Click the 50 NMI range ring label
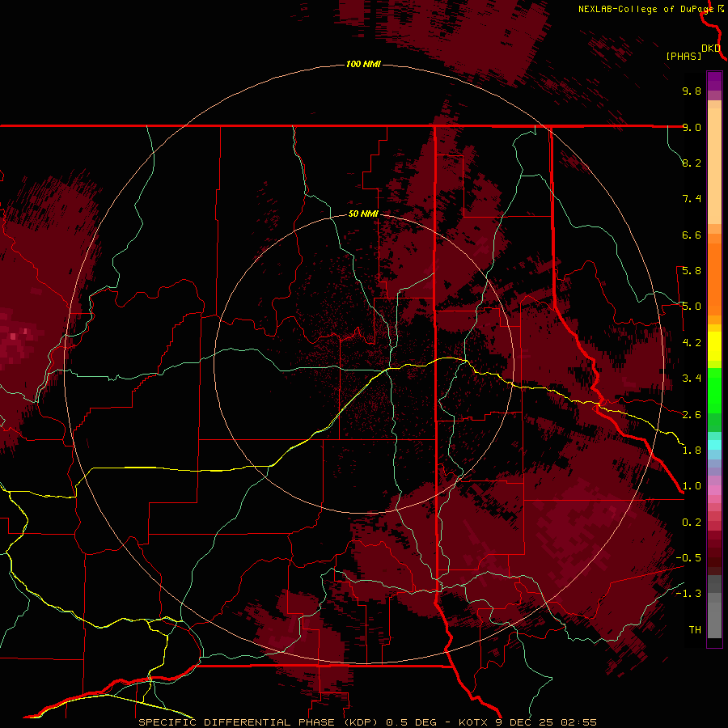 pyautogui.click(x=363, y=214)
